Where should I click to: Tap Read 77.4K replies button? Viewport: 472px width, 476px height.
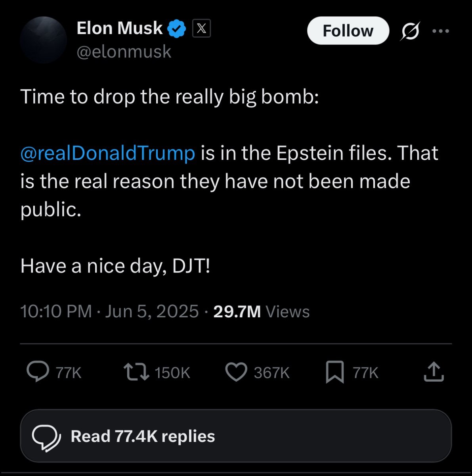coord(236,436)
